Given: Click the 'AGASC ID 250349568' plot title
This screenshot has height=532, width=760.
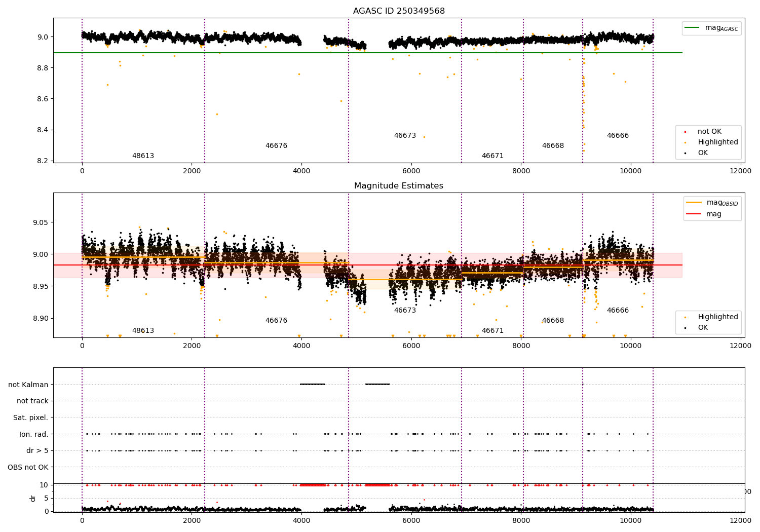Looking at the screenshot, I should coord(399,11).
